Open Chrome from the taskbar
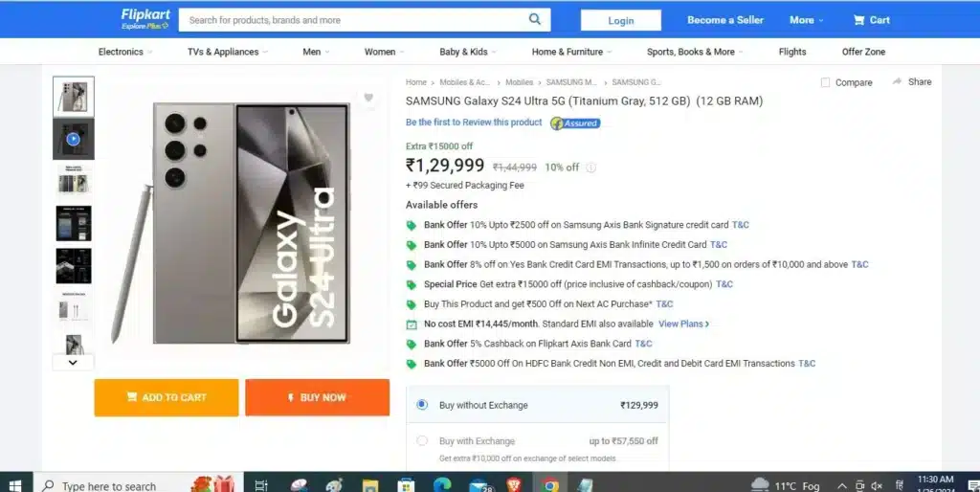The width and height of the screenshot is (980, 492). 550,485
